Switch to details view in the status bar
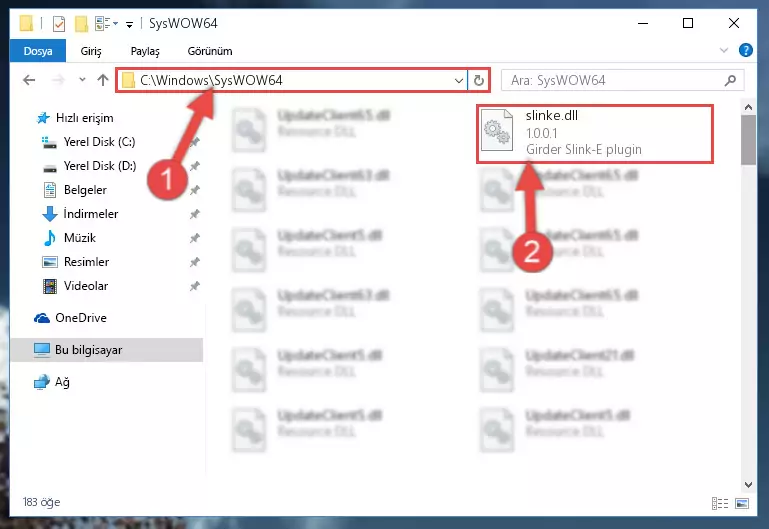 (719, 503)
